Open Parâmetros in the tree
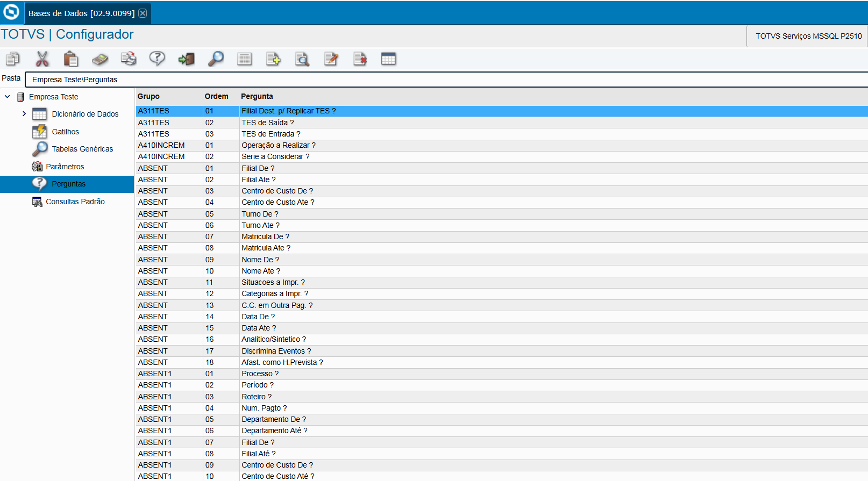Screen dimensions: 868x481 point(65,167)
